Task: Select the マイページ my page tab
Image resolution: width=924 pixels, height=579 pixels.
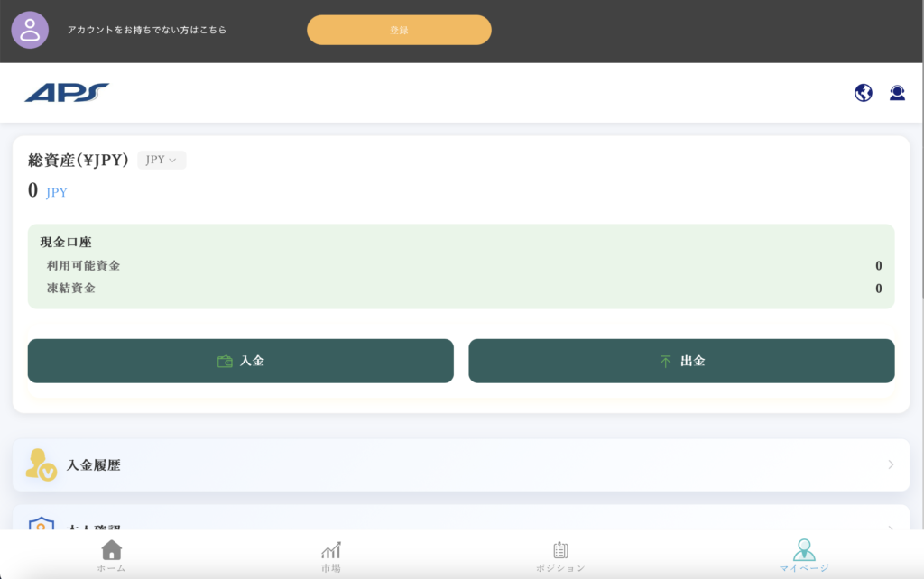Action: (804, 556)
